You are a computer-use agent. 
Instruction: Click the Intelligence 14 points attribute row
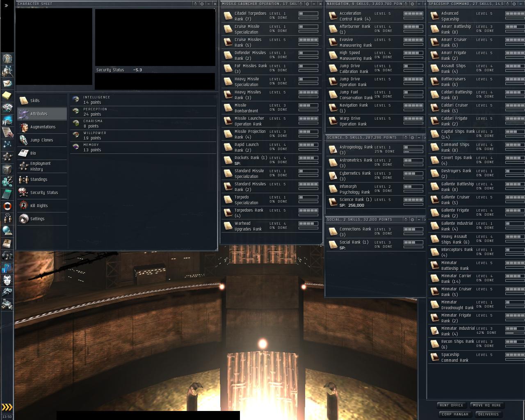tap(143, 100)
